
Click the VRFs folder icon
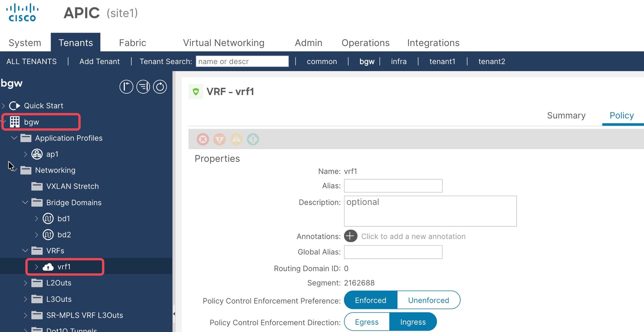[x=37, y=251]
